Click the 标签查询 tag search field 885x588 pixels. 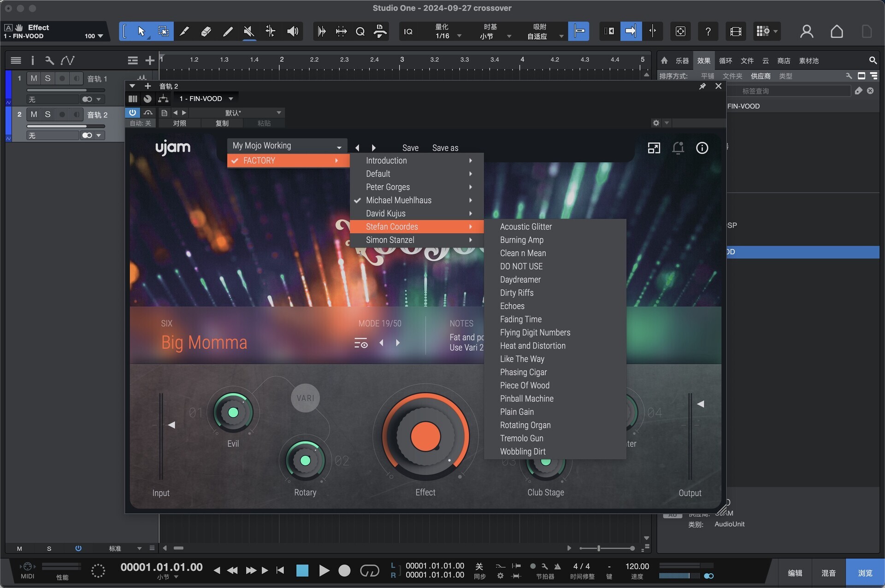pyautogui.click(x=789, y=91)
